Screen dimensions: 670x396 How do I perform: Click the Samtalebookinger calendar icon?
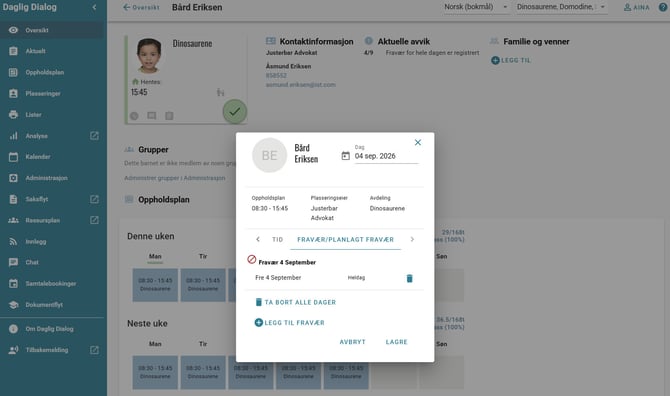tap(13, 284)
